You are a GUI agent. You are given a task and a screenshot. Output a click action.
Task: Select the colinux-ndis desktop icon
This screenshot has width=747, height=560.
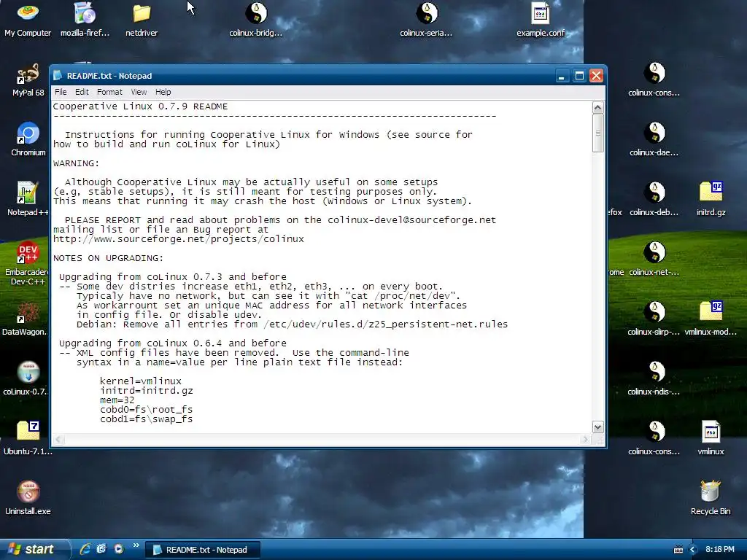654,378
